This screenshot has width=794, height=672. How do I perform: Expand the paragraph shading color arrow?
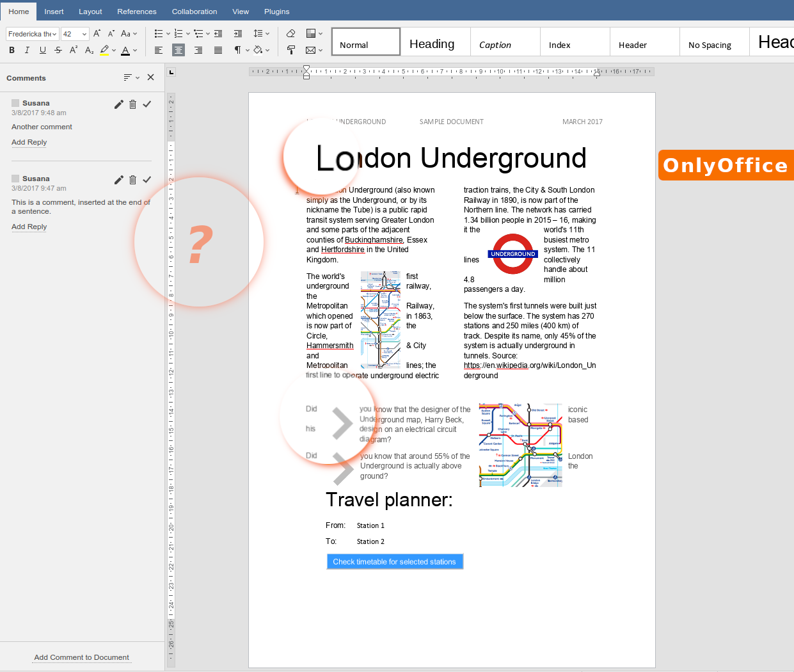[267, 50]
